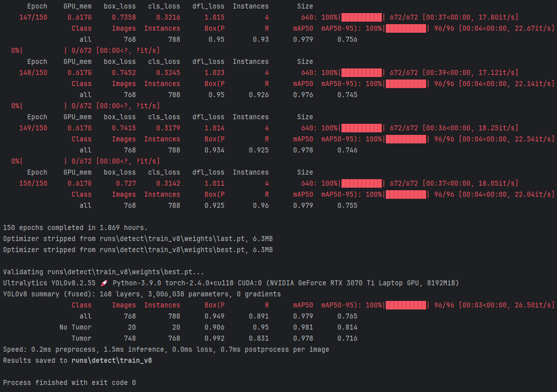The height and width of the screenshot is (392, 557).
Task: Click the Tumor Box(P value 0.992
Action: pos(215,338)
